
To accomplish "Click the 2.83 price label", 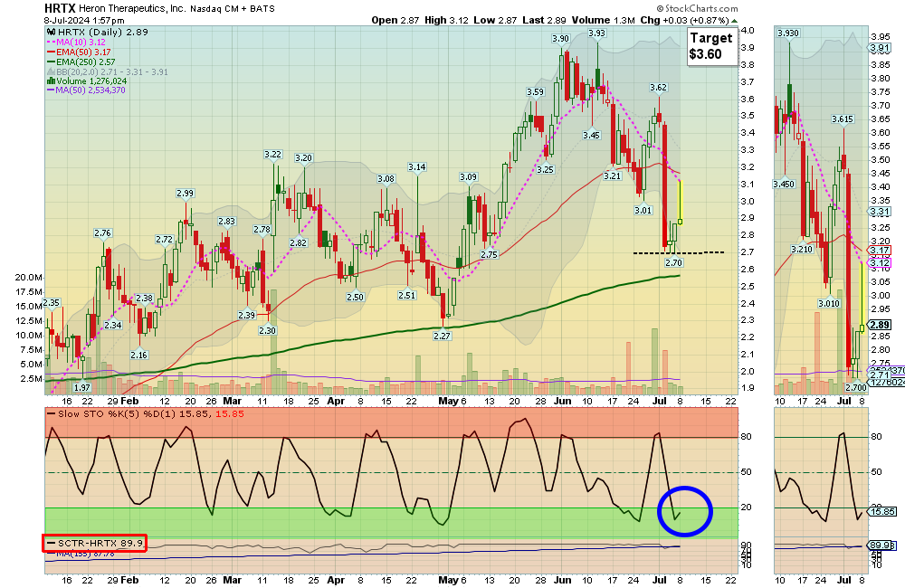I will coord(226,221).
